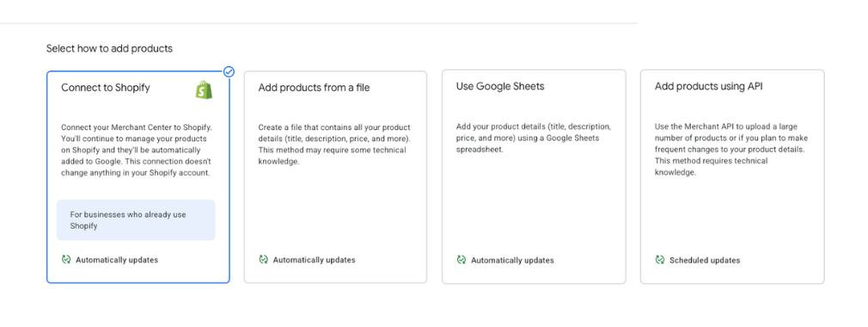Choose the 'Add products from a file' title
The image size is (868, 327).
pyautogui.click(x=314, y=88)
